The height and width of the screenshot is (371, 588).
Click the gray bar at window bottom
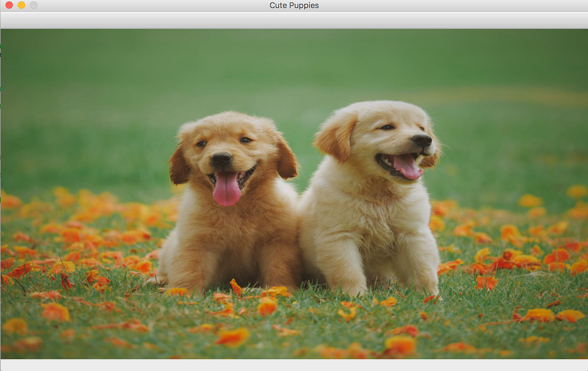pos(294,366)
